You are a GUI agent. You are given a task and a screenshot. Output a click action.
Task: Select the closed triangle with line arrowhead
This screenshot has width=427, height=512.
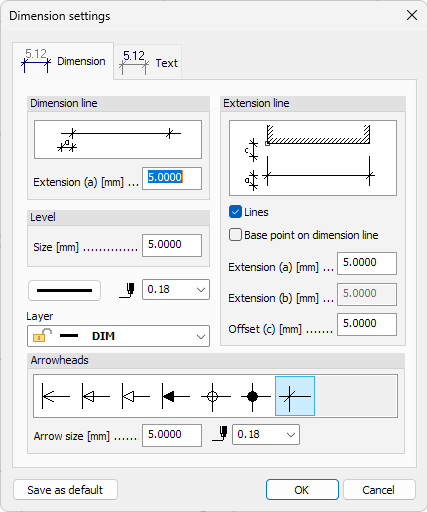coord(96,396)
